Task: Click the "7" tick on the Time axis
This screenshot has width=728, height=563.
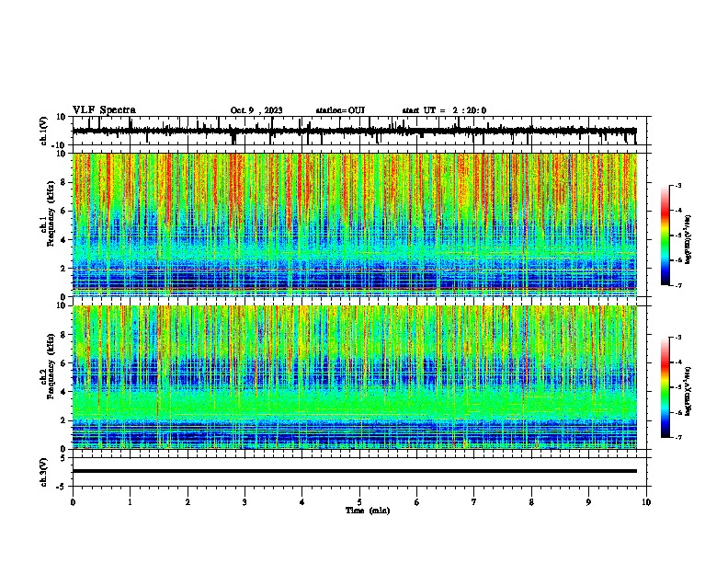Action: tap(474, 502)
